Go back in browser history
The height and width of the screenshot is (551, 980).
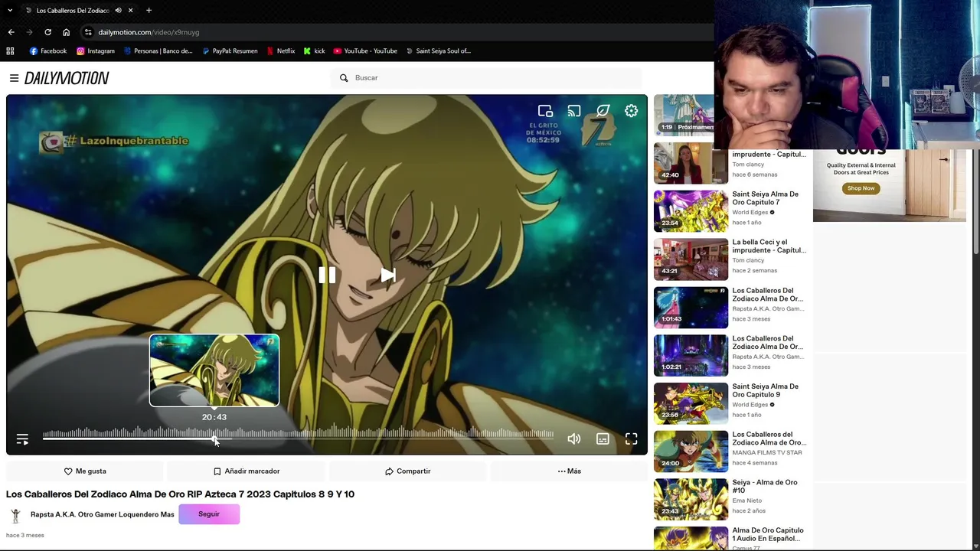[x=11, y=32]
